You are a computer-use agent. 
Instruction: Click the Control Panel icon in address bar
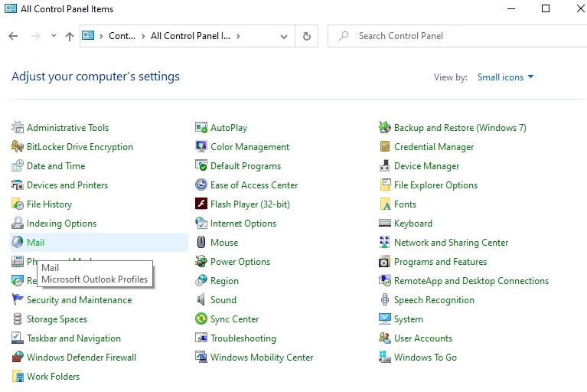88,35
